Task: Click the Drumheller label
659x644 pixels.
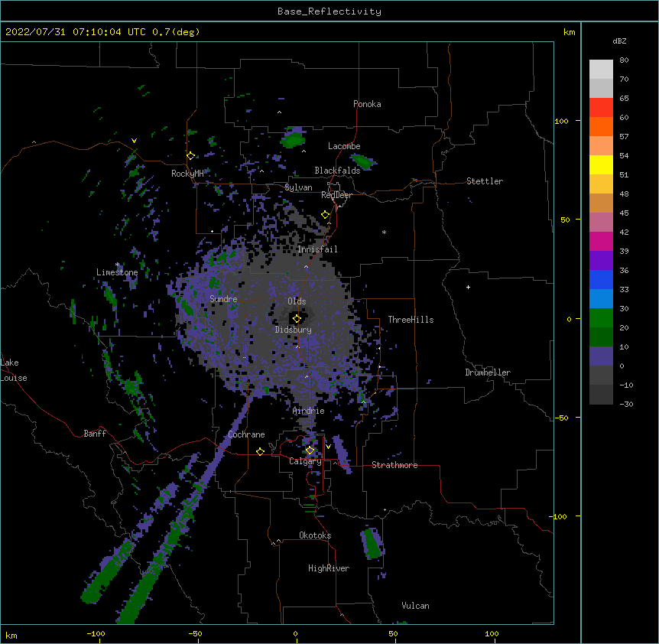Action: [x=488, y=372]
